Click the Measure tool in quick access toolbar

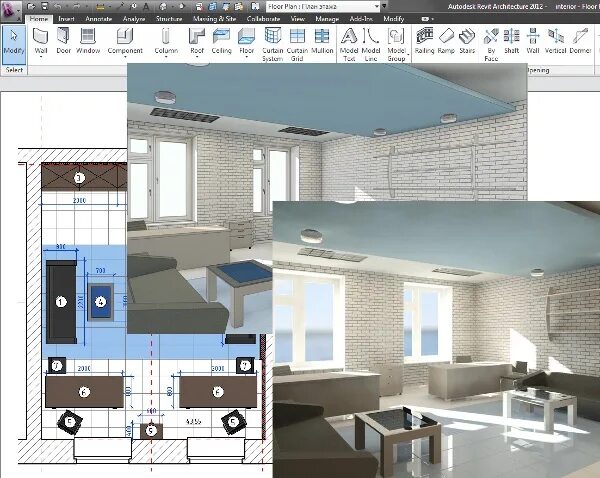coord(100,7)
